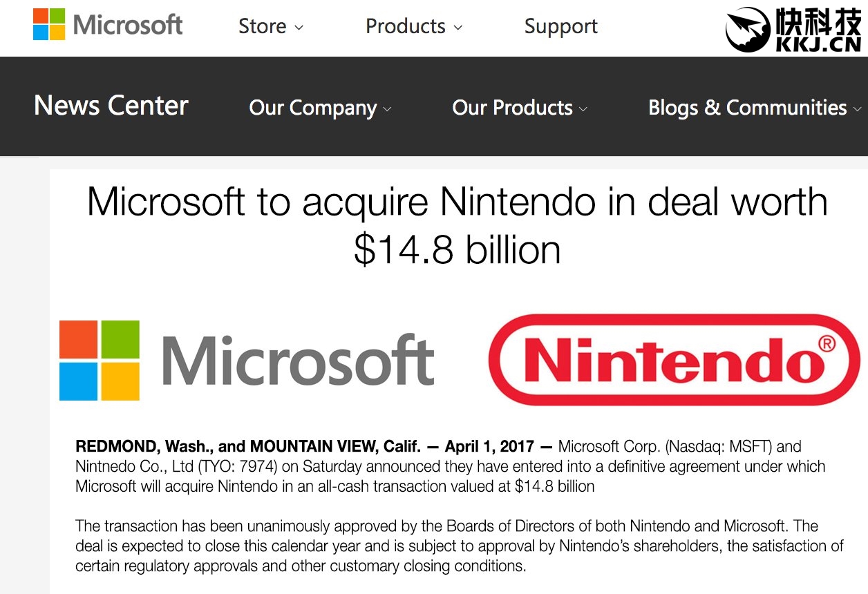Expand the Our Company dropdown arrow
Viewport: 868px width, 594px height.
387,109
